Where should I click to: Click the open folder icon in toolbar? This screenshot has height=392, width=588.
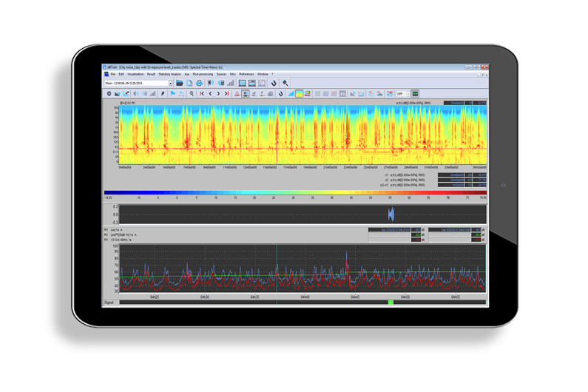point(180,84)
